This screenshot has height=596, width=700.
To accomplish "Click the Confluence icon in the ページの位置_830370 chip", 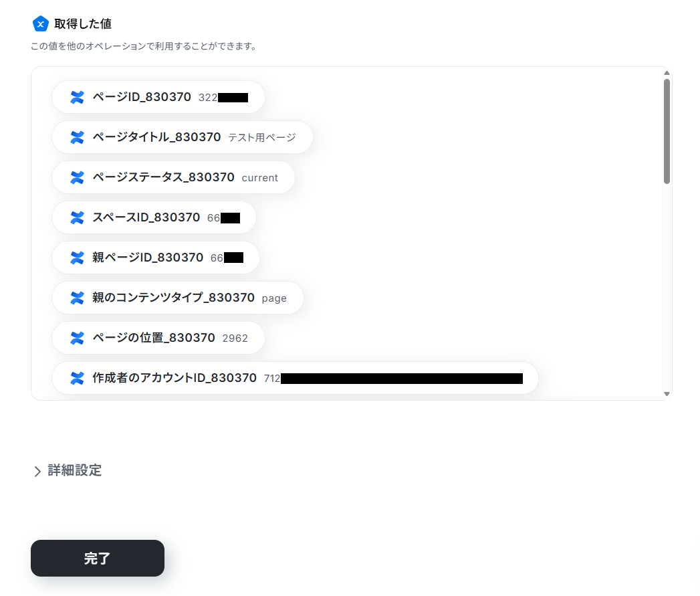I will pos(78,338).
